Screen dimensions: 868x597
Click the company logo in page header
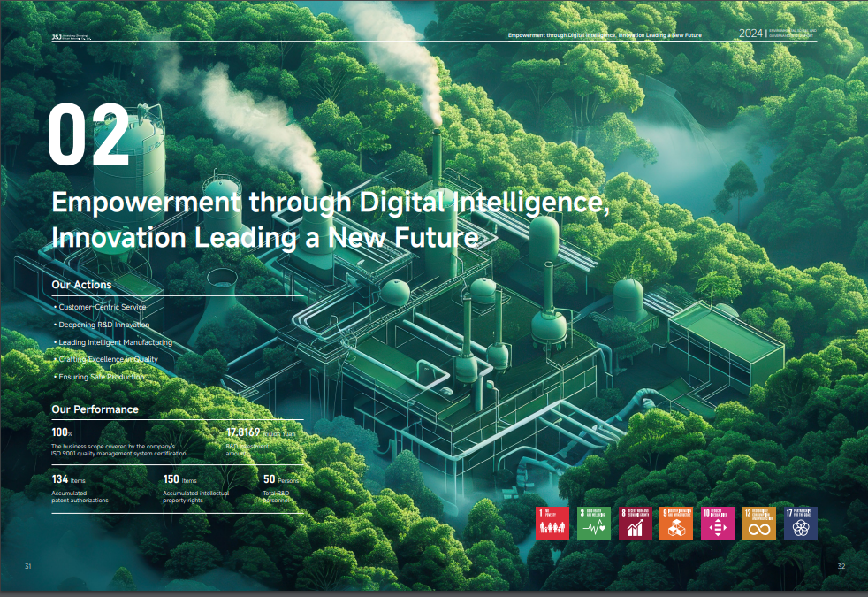[72, 35]
